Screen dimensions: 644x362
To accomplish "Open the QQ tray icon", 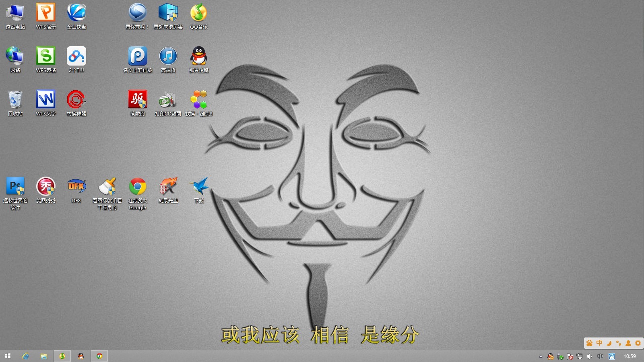I will tap(550, 356).
